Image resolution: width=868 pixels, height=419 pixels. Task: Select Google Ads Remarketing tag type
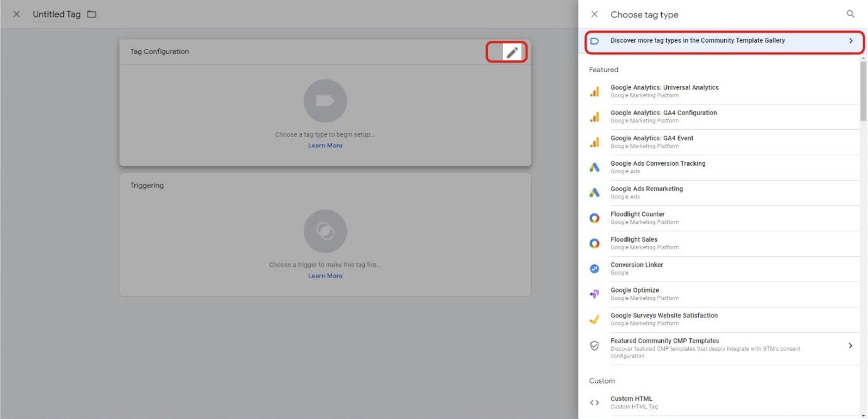coord(646,192)
